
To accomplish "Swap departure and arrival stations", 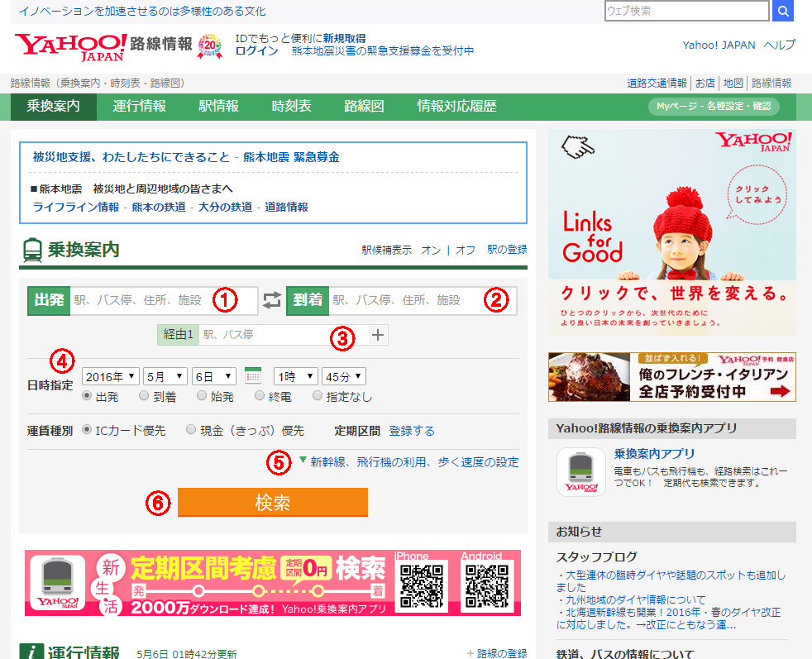I will click(272, 300).
